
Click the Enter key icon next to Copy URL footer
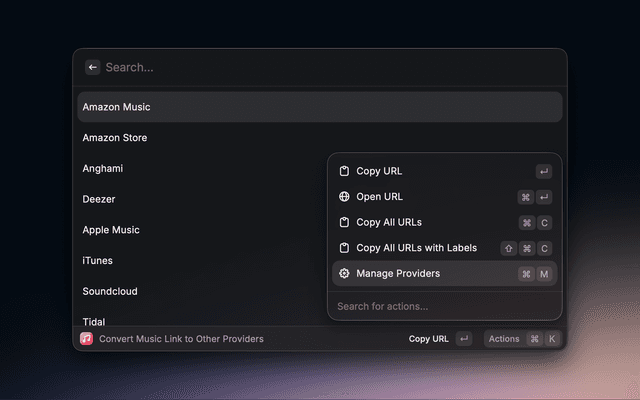tap(463, 339)
